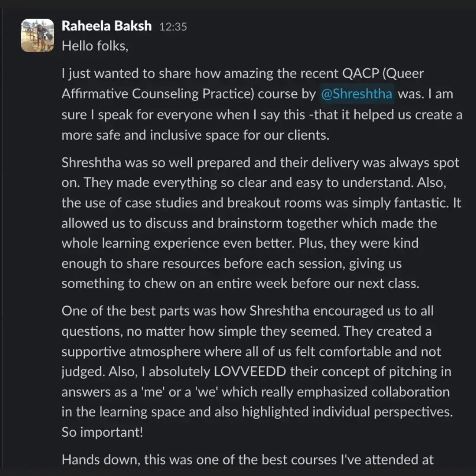Click the line starting "Hands down, this was"
This screenshot has height=476, width=476.
coord(247,460)
